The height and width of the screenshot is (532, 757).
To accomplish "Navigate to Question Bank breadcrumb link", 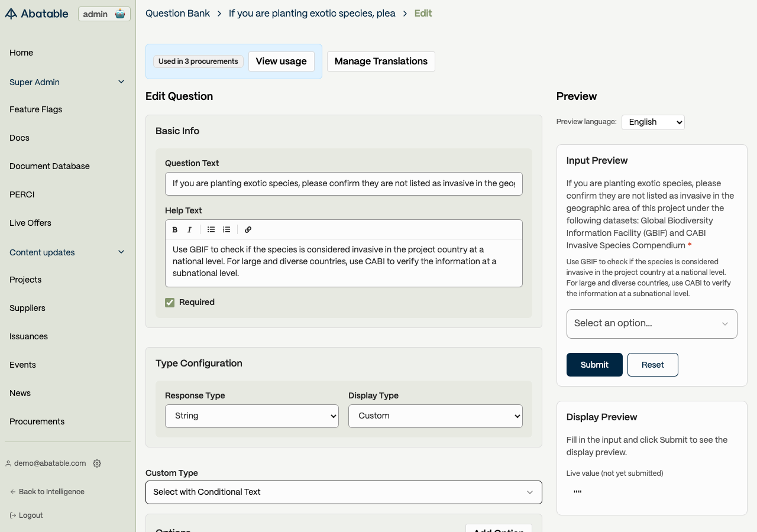I will (177, 13).
